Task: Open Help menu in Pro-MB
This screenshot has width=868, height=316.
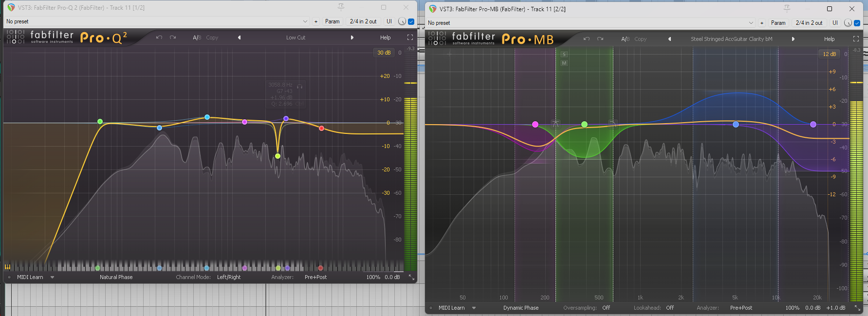Action: (x=829, y=39)
